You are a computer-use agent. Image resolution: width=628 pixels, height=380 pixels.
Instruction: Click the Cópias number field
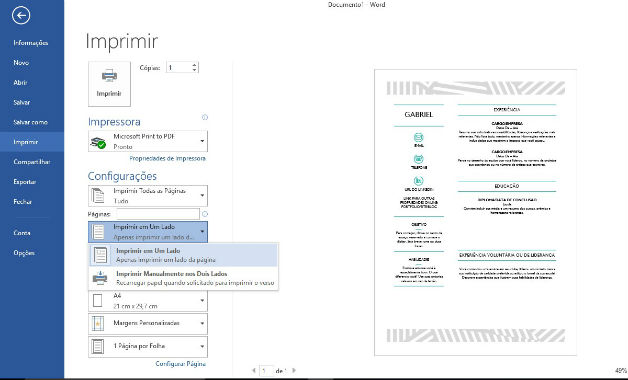coord(179,68)
